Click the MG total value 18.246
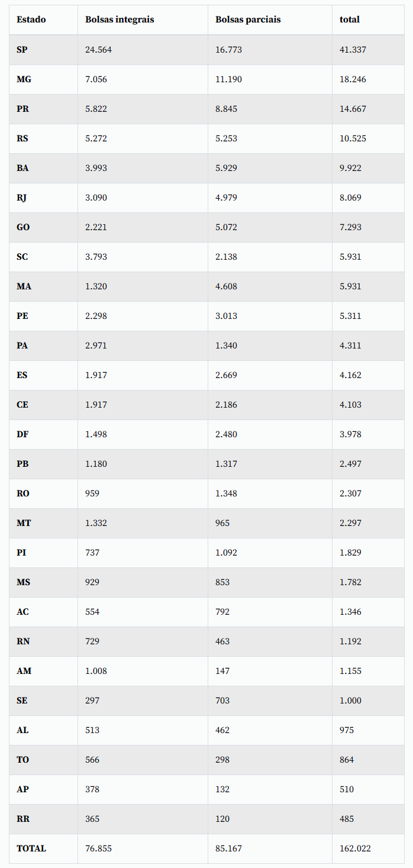 (353, 79)
